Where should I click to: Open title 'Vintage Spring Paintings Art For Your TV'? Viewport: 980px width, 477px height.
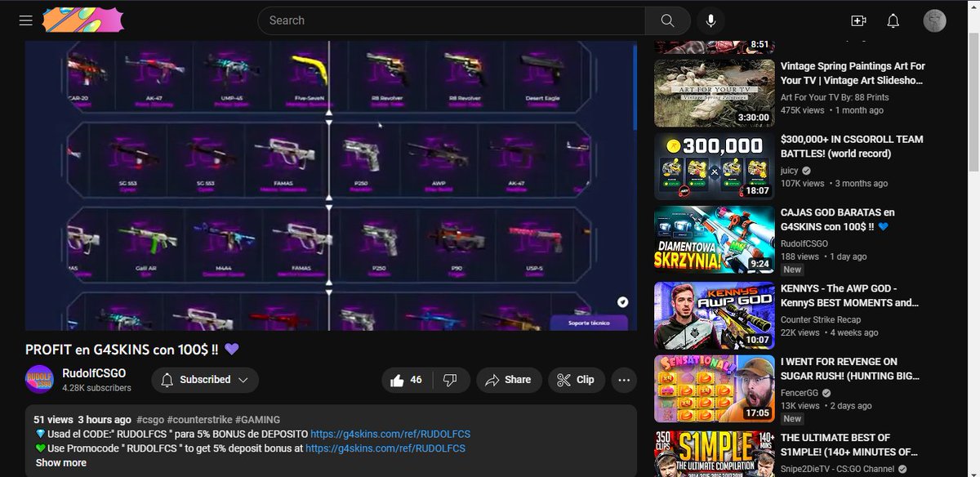coord(853,74)
